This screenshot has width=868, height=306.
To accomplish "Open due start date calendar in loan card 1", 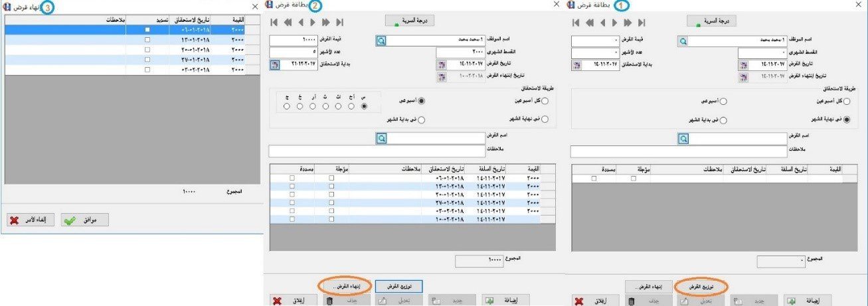I will point(576,65).
